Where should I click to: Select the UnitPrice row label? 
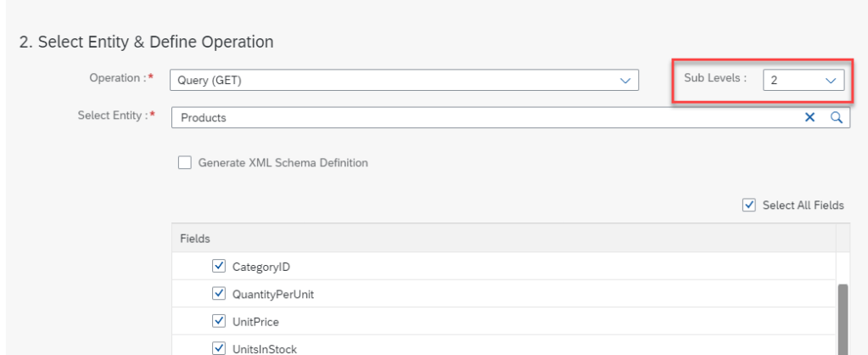pyautogui.click(x=255, y=322)
